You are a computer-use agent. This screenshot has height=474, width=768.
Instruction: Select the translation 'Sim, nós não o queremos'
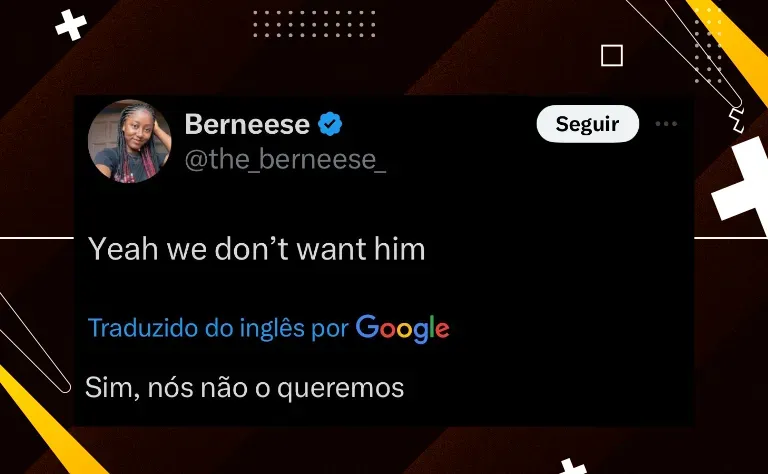pyautogui.click(x=244, y=388)
